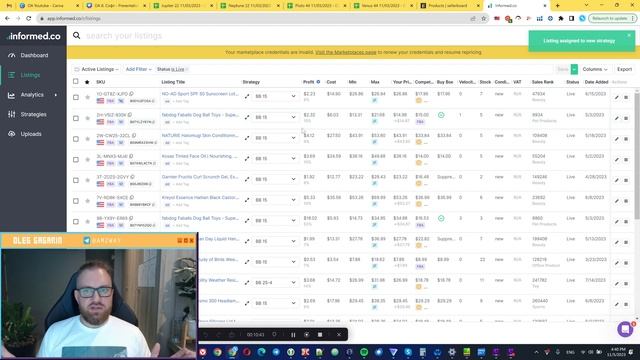Open strategy dropdown for NATURE row
Viewport: 640px width, 360px height.
(x=275, y=138)
